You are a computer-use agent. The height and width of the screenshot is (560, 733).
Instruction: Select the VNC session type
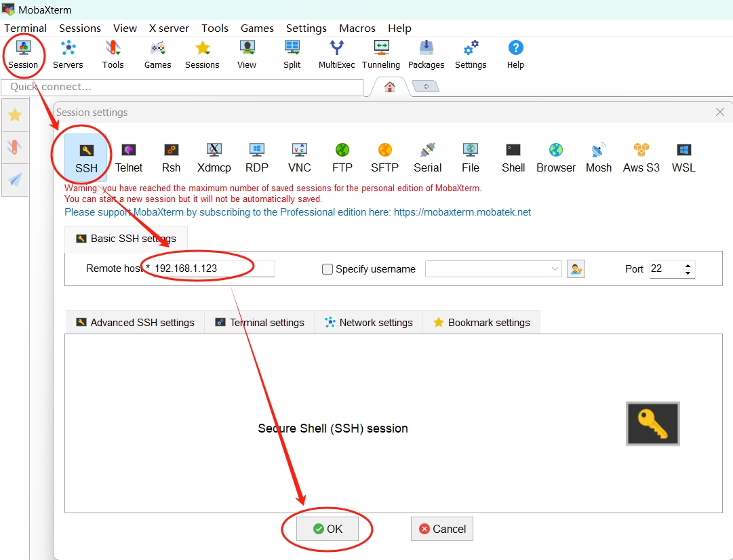[x=299, y=157]
